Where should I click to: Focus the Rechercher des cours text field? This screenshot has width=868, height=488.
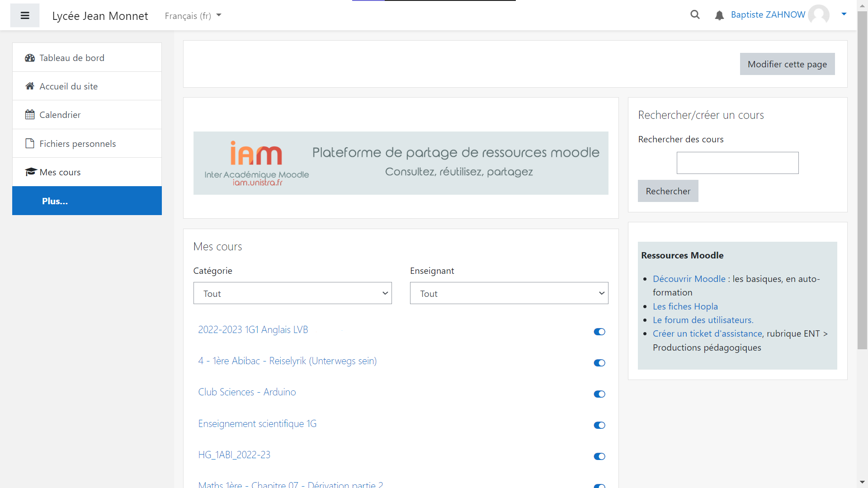737,163
